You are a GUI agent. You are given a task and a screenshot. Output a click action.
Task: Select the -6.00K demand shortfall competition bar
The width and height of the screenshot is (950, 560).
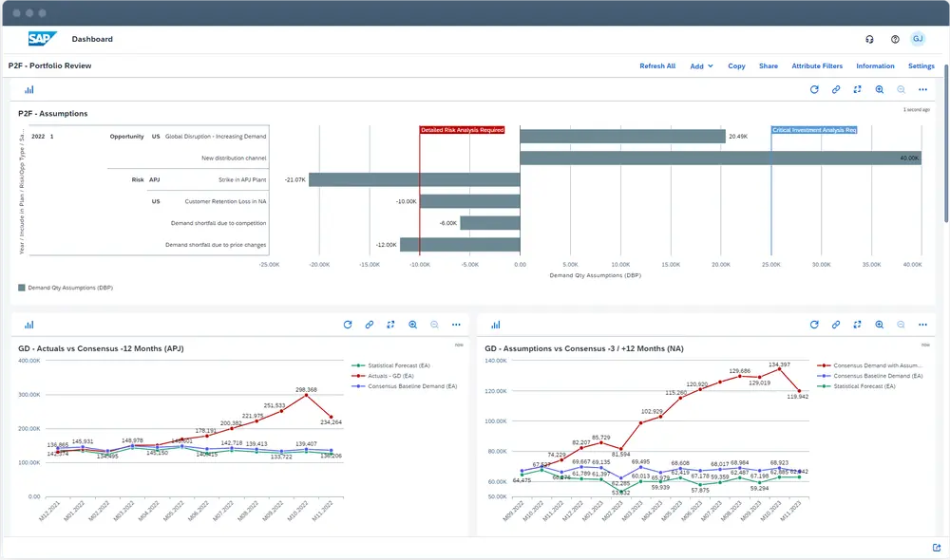489,223
